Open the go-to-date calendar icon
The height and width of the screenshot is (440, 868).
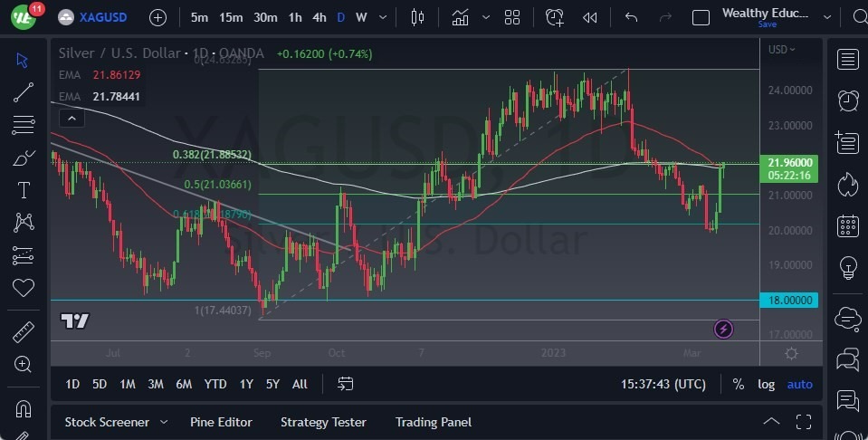pyautogui.click(x=345, y=384)
